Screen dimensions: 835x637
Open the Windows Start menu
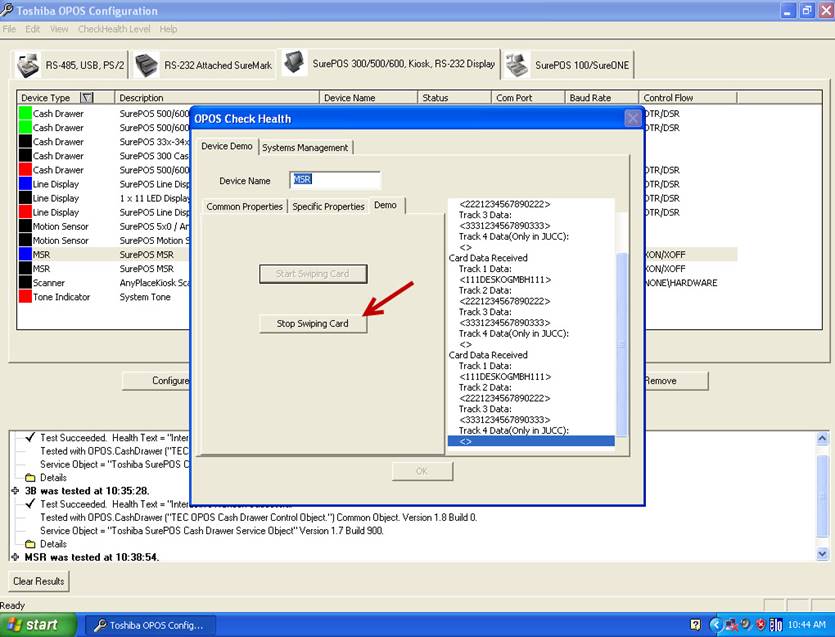coord(35,625)
